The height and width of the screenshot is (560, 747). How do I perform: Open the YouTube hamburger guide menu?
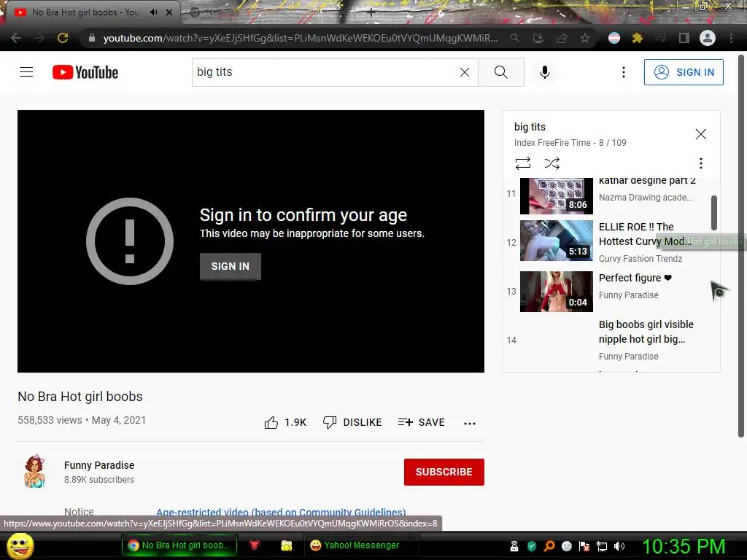(x=26, y=72)
